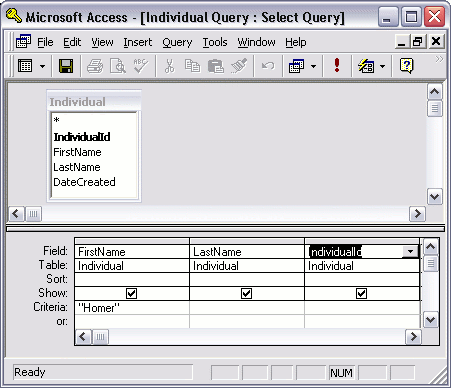The image size is (451, 388).
Task: Click the Cut scissors icon
Action: tap(169, 66)
